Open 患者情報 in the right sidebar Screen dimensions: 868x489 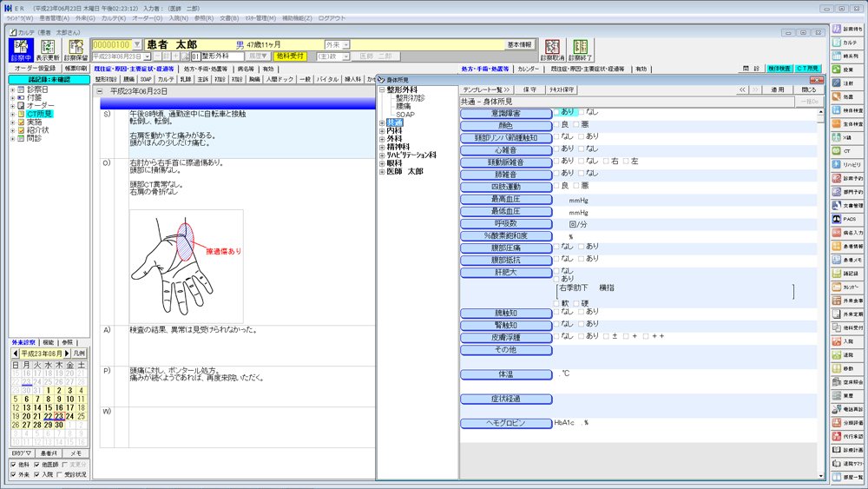847,246
